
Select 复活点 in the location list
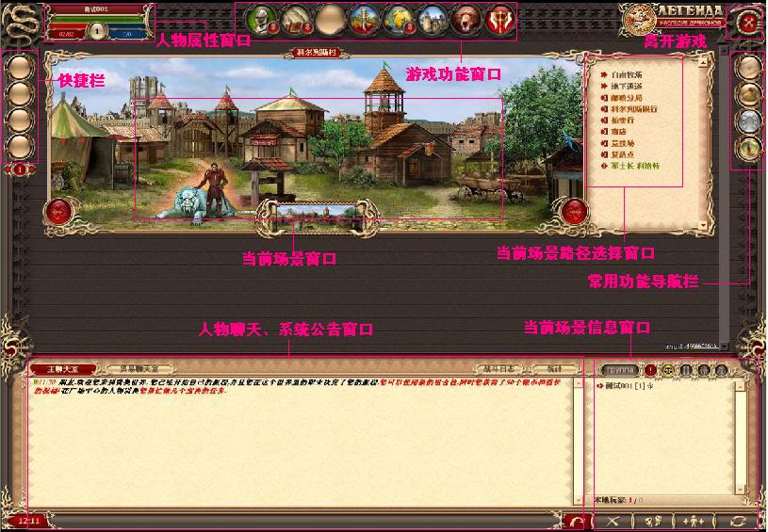617,154
